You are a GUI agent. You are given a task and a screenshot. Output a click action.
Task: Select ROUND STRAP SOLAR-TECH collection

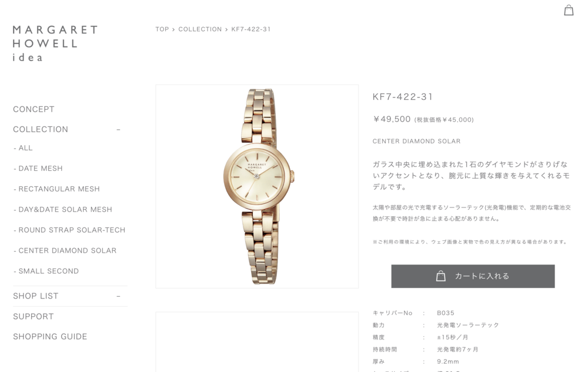pyautogui.click(x=69, y=230)
